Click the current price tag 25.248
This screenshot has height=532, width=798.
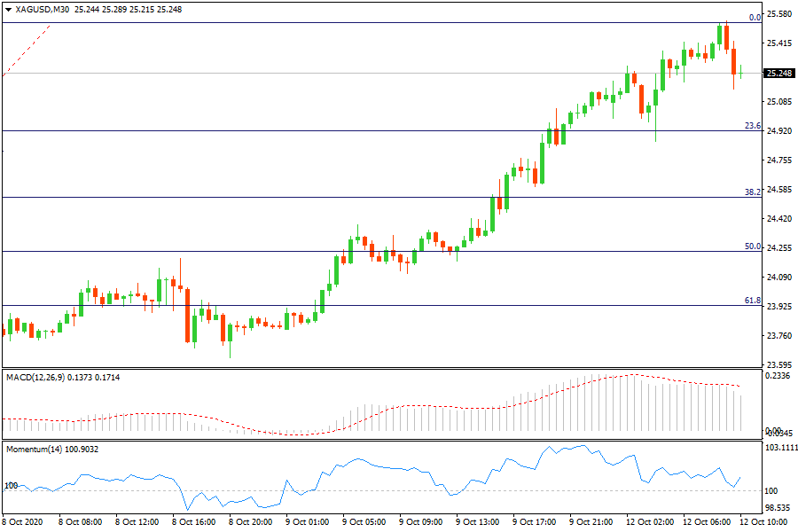point(778,74)
